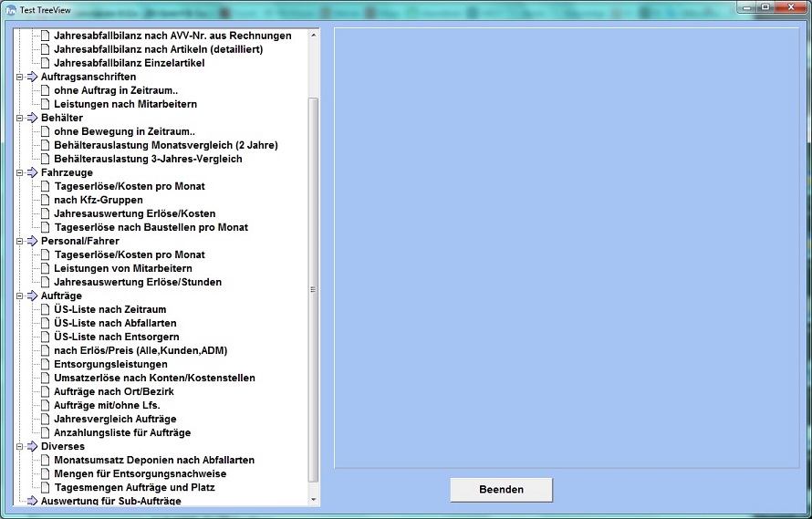Click the application icon in the title bar
The image size is (812, 519).
[11, 9]
